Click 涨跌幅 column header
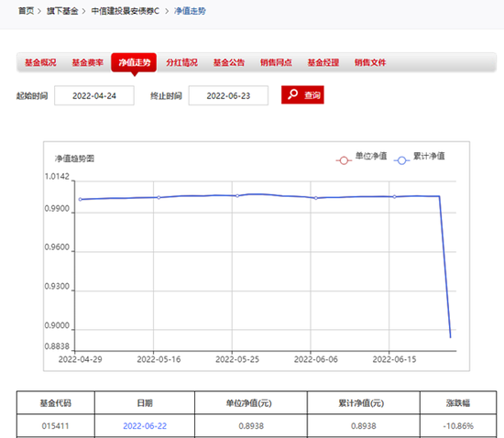 [x=458, y=403]
